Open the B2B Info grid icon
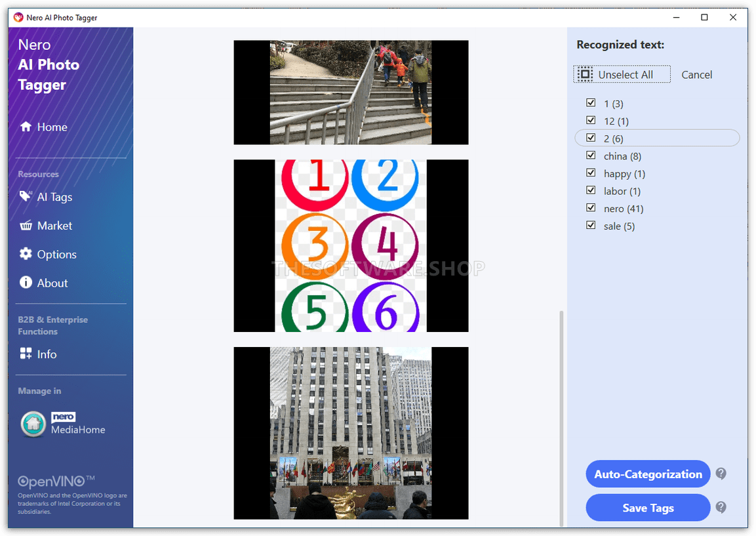Screen dimensions: 756x536 [26, 354]
